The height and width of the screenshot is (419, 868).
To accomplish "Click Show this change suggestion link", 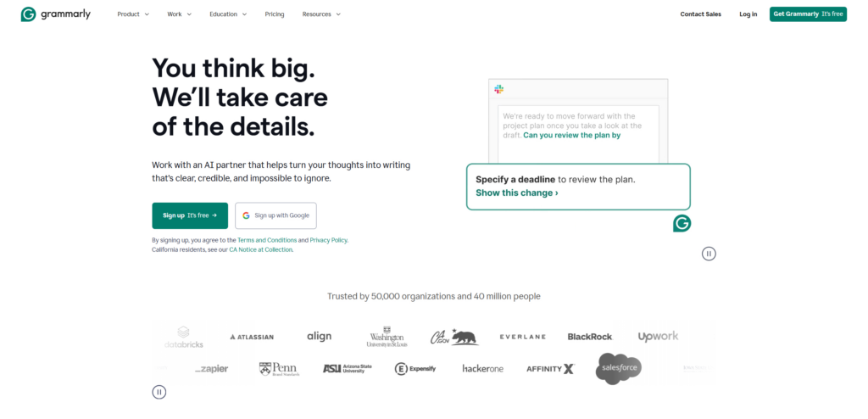I will click(516, 193).
